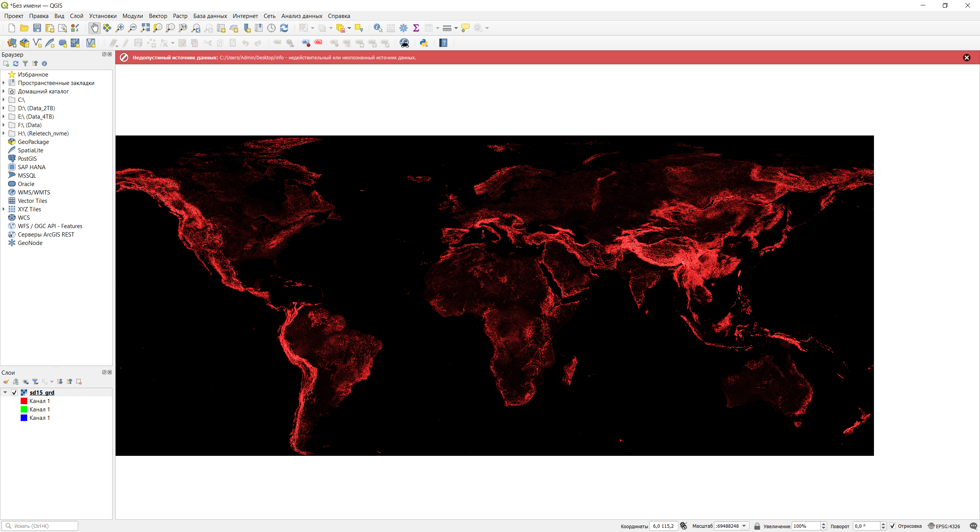Click the Refresh map icon
The width and height of the screenshot is (980, 532).
click(284, 28)
